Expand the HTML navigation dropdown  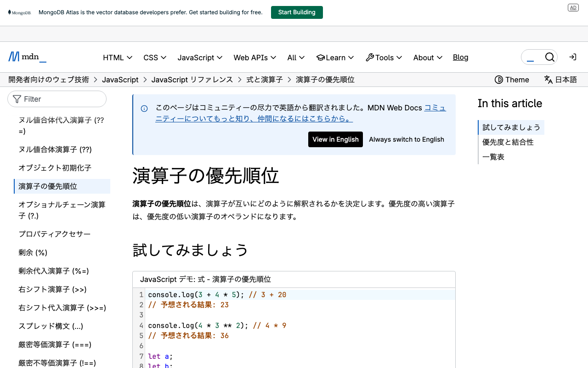pyautogui.click(x=117, y=57)
